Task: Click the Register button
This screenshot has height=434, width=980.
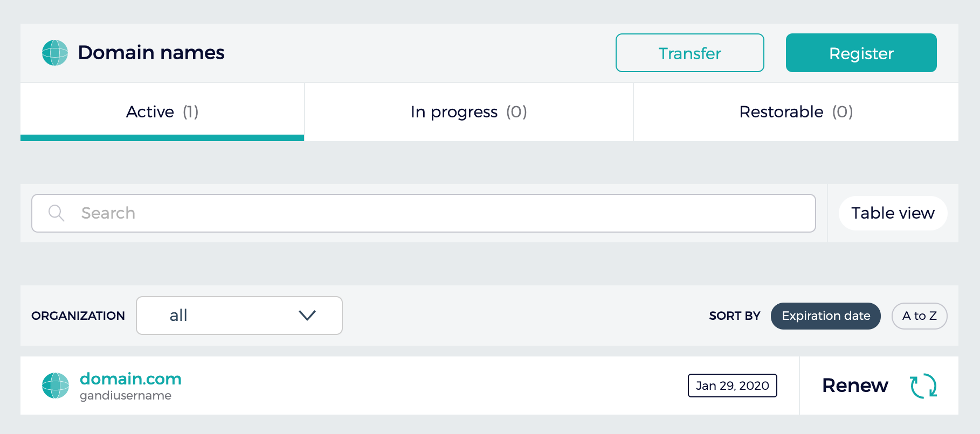Action: pyautogui.click(x=861, y=53)
